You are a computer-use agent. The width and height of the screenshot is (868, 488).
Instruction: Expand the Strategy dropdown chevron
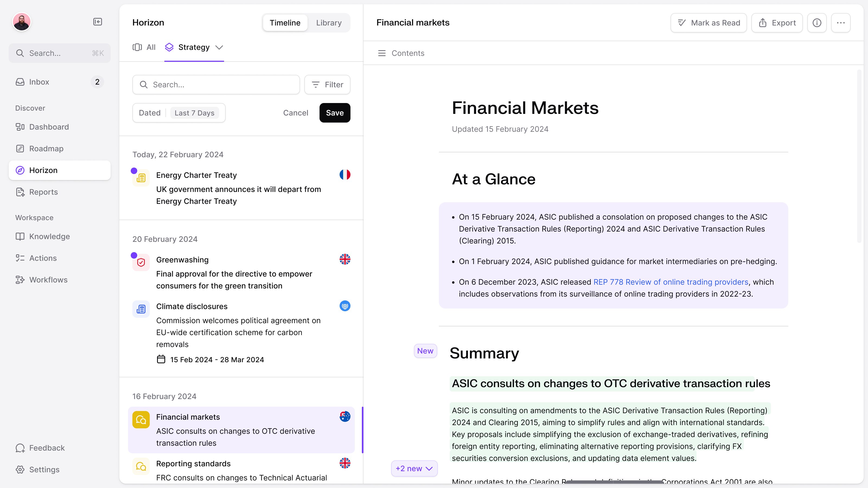coord(219,47)
